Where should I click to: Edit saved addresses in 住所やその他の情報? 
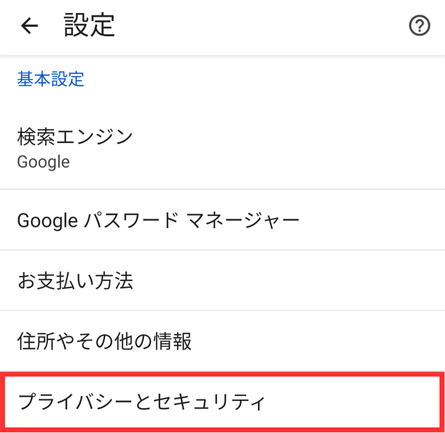(222, 341)
